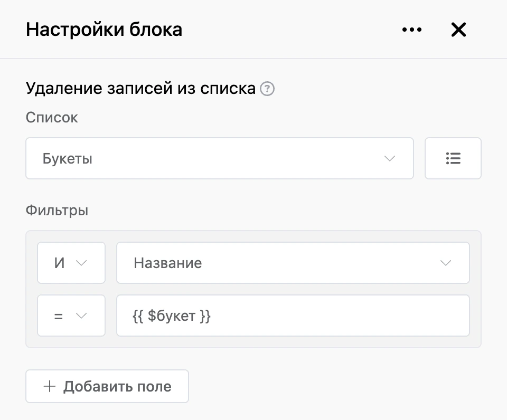Screen dimensions: 507x420
Task: Click the Фильтры label
Action: click(x=57, y=211)
